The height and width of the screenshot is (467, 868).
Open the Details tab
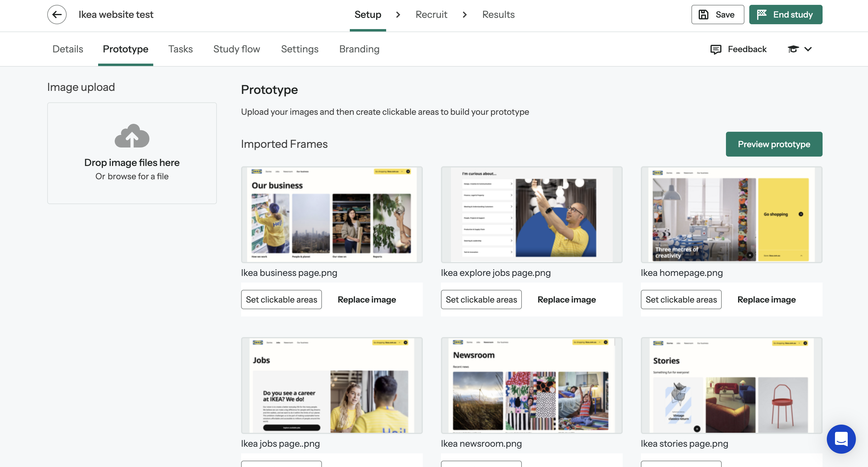(x=68, y=49)
